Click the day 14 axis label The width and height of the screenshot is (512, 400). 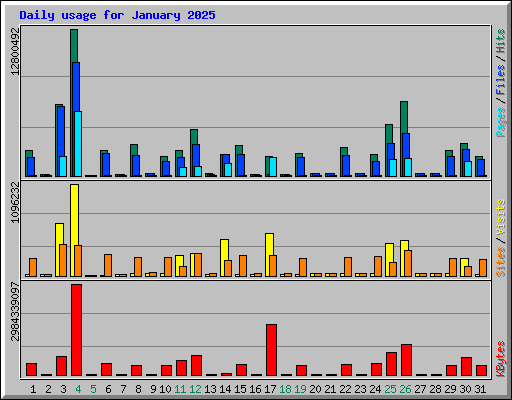[225, 389]
